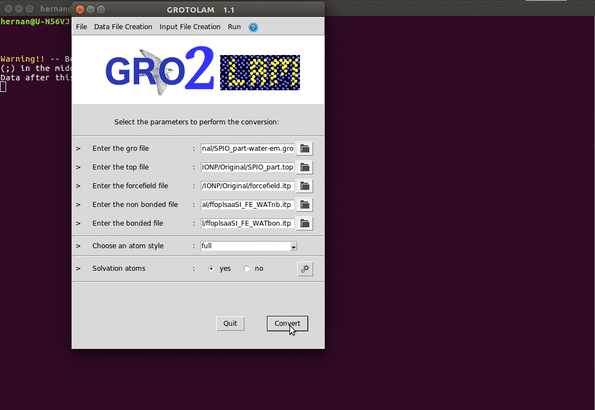The width and height of the screenshot is (595, 410).
Task: Click the gro file path input field
Action: (x=247, y=148)
